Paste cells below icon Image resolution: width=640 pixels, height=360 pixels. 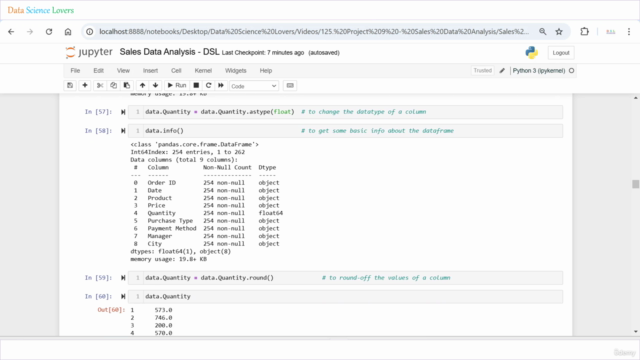tap(127, 85)
